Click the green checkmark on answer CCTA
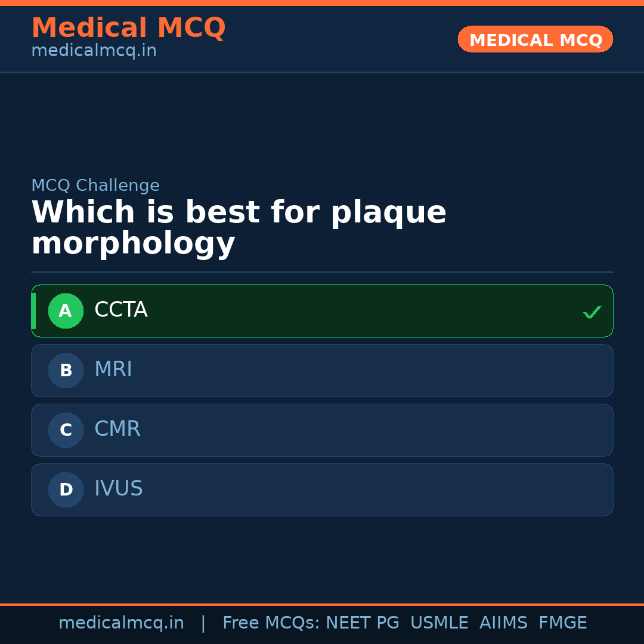Image resolution: width=644 pixels, height=644 pixels. [x=592, y=311]
